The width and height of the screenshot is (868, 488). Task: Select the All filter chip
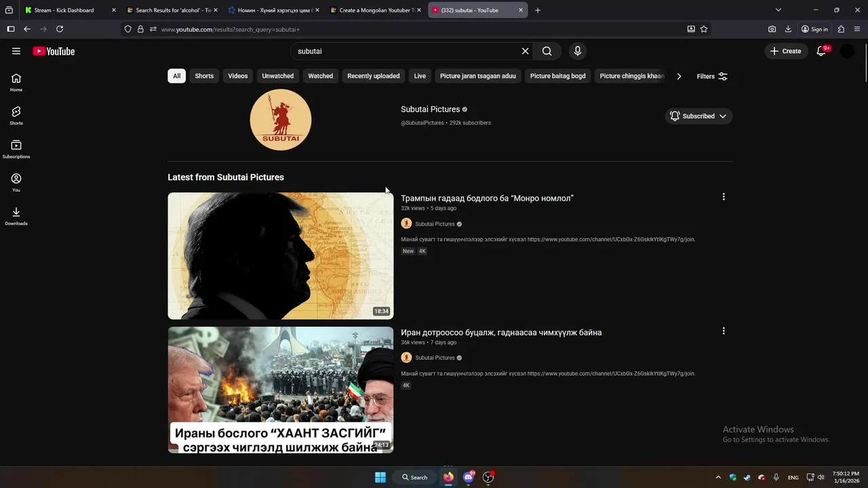[176, 76]
